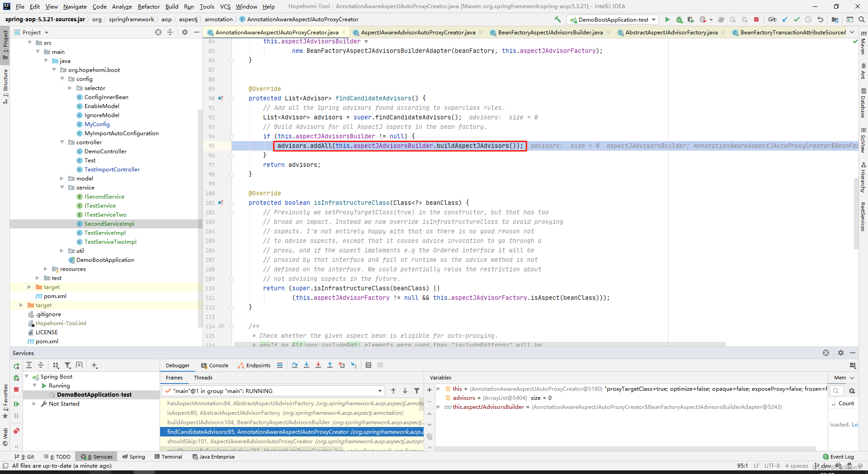Collapse the config package folder
Viewport: 868px width, 474px height.
(x=62, y=79)
